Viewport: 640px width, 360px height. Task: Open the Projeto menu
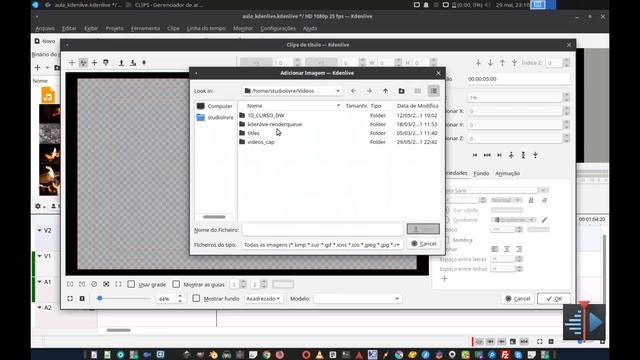[x=114, y=29]
